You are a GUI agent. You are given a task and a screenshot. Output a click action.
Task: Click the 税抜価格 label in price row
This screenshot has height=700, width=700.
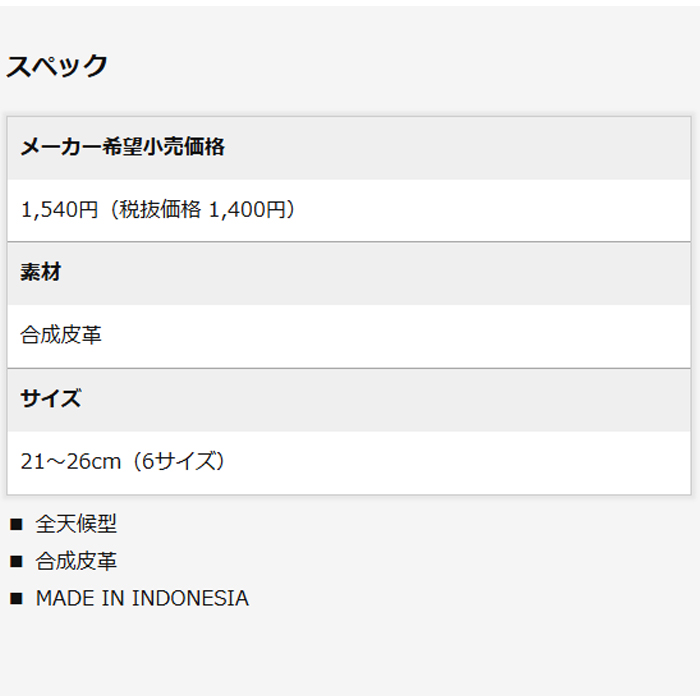pyautogui.click(x=161, y=210)
